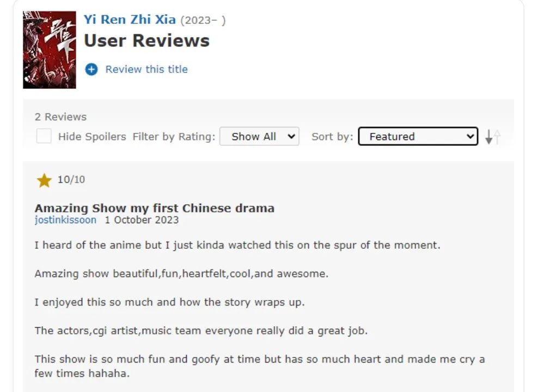Click the plus icon beside Review this title
Image resolution: width=537 pixels, height=392 pixels.
(x=91, y=69)
